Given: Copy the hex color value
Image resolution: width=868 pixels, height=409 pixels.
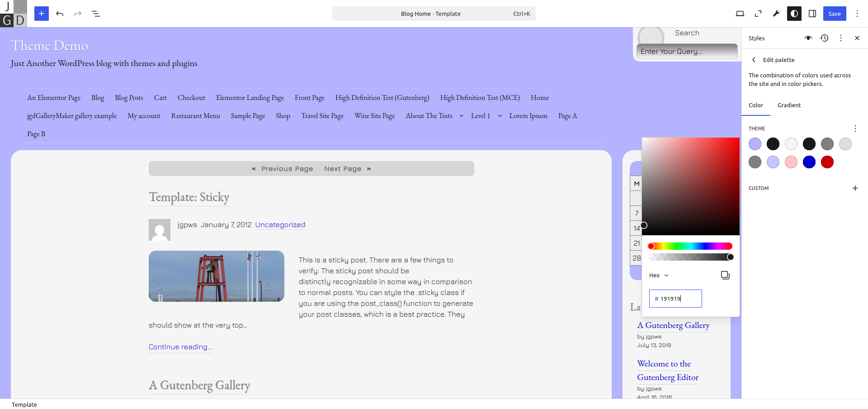Looking at the screenshot, I should click(725, 275).
